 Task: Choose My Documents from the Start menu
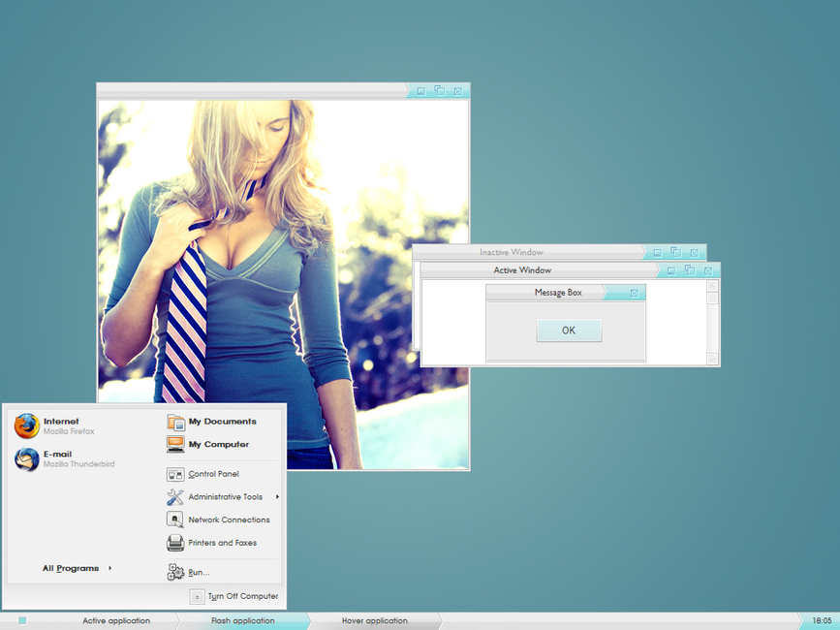point(222,423)
